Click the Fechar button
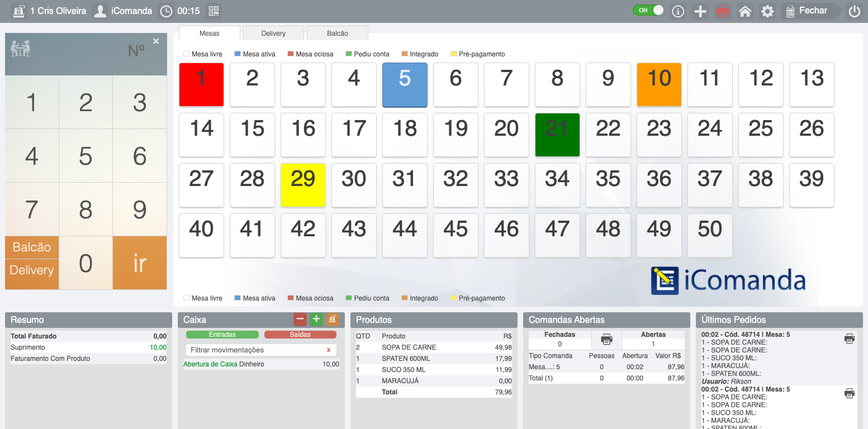868x429 pixels. point(811,11)
